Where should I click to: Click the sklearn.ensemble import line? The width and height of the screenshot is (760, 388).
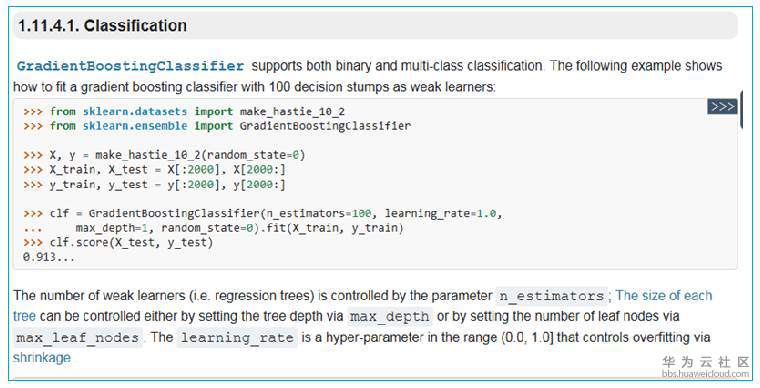(x=217, y=126)
